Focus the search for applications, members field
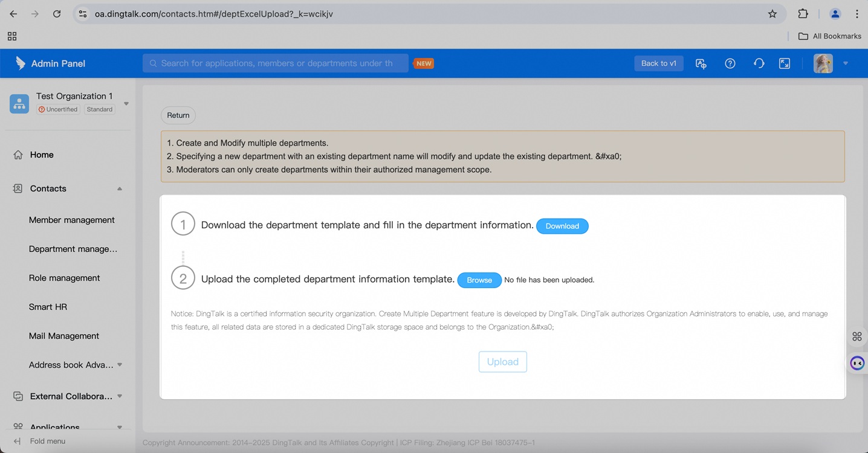The height and width of the screenshot is (453, 868). click(276, 63)
